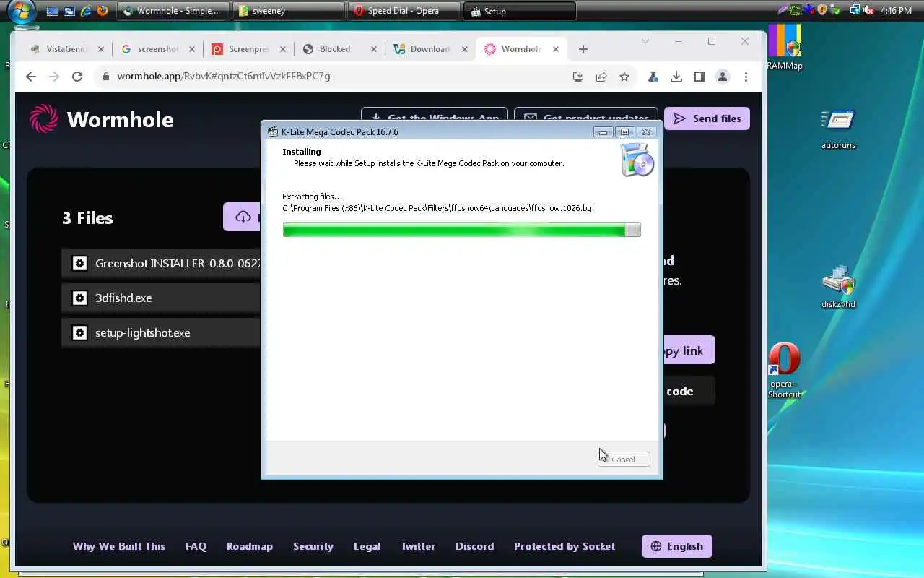
Task: Open RAMMap desktop shortcut
Action: pyautogui.click(x=784, y=48)
